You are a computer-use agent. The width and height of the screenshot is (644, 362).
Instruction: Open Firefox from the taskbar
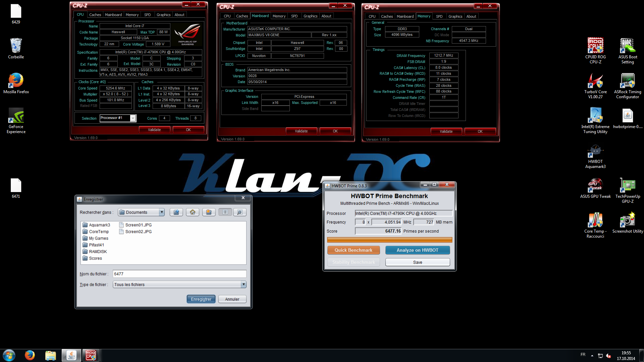click(x=30, y=355)
